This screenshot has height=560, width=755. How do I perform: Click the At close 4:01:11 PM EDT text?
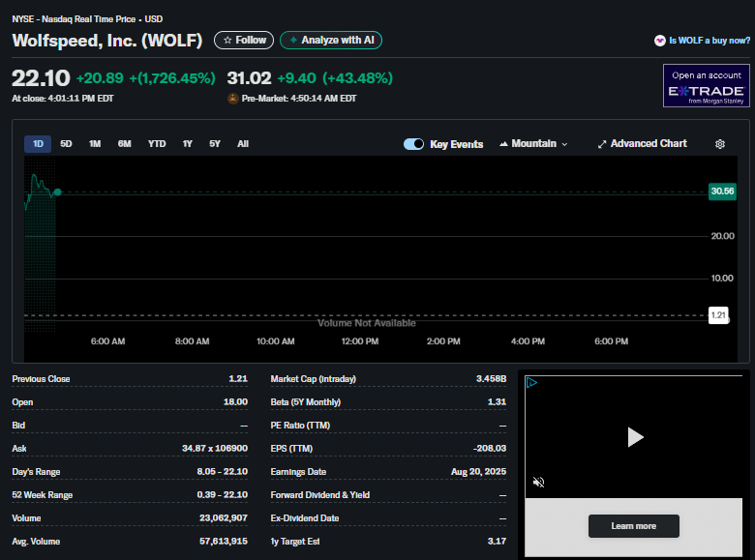(63, 98)
